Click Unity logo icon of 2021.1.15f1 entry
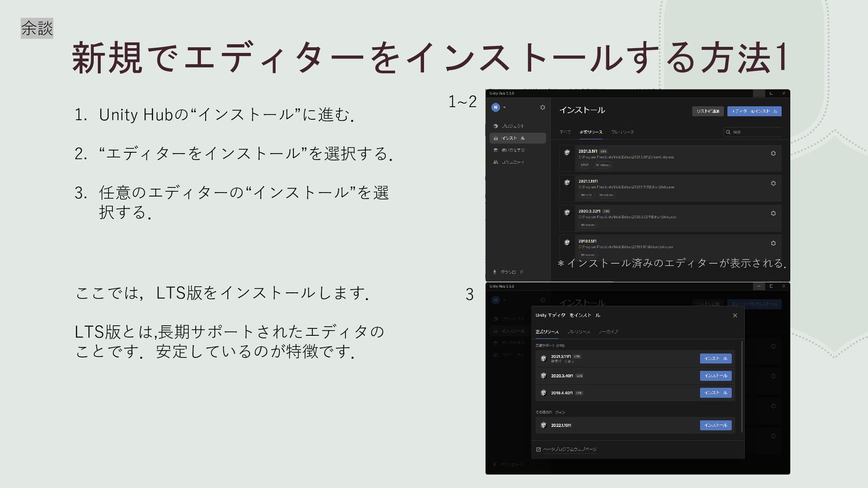This screenshot has height=488, width=868. coord(567,183)
